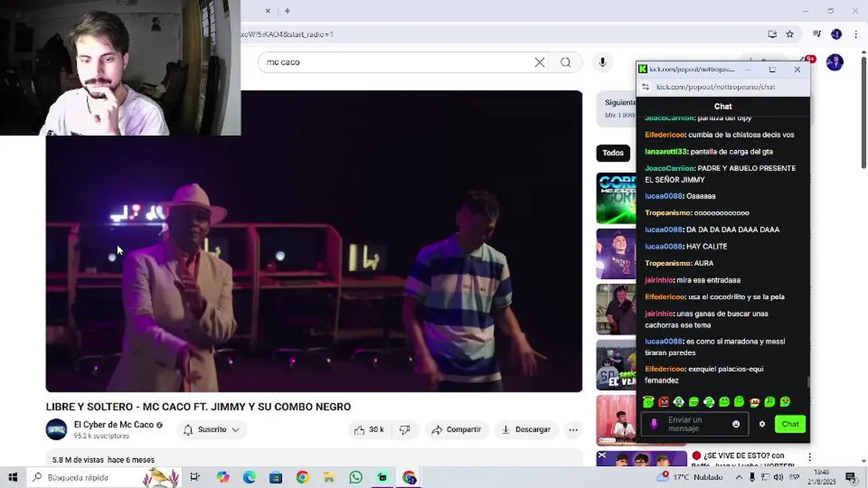Open WhatsApp from the taskbar

(x=356, y=477)
